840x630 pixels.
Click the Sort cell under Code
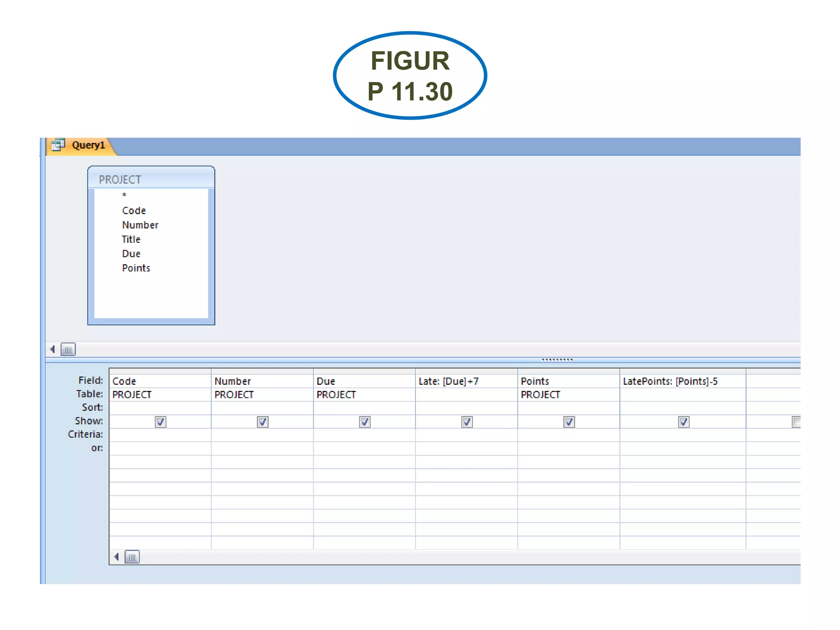coord(160,408)
